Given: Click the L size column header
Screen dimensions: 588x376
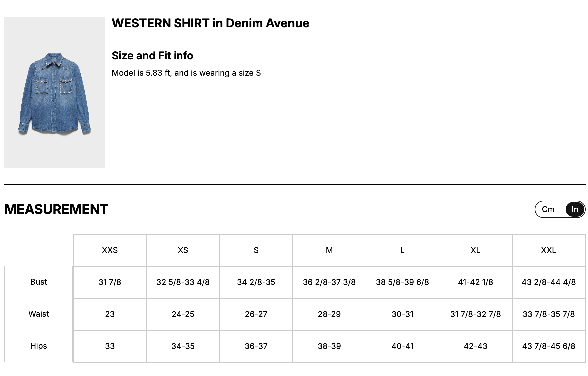Looking at the screenshot, I should tap(402, 250).
